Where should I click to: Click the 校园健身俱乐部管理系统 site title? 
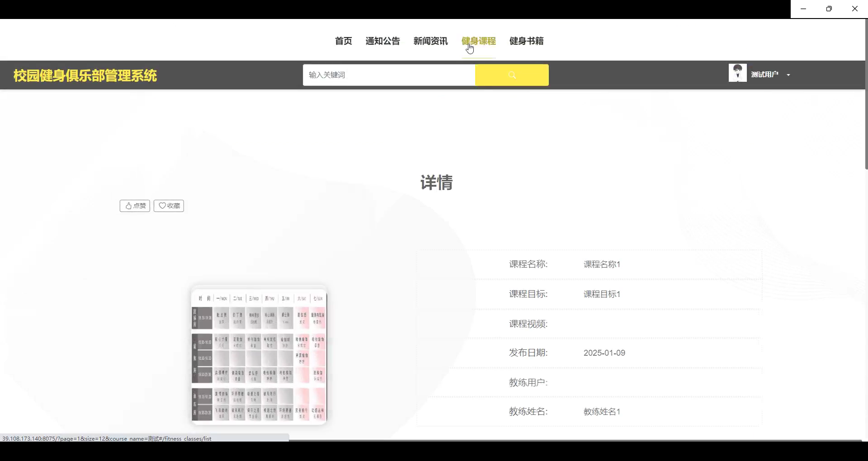85,75
